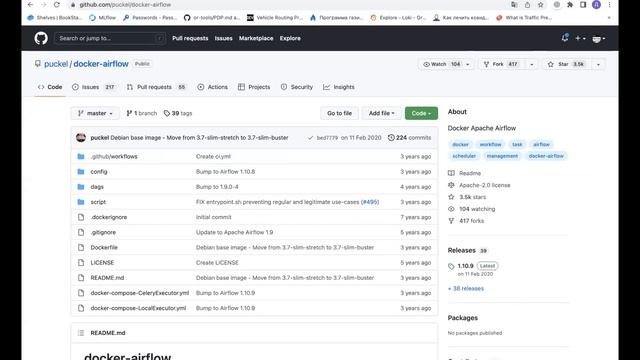Screen dimensions: 640x360
Task: Click the dags folder icon
Action: pyautogui.click(x=81, y=187)
